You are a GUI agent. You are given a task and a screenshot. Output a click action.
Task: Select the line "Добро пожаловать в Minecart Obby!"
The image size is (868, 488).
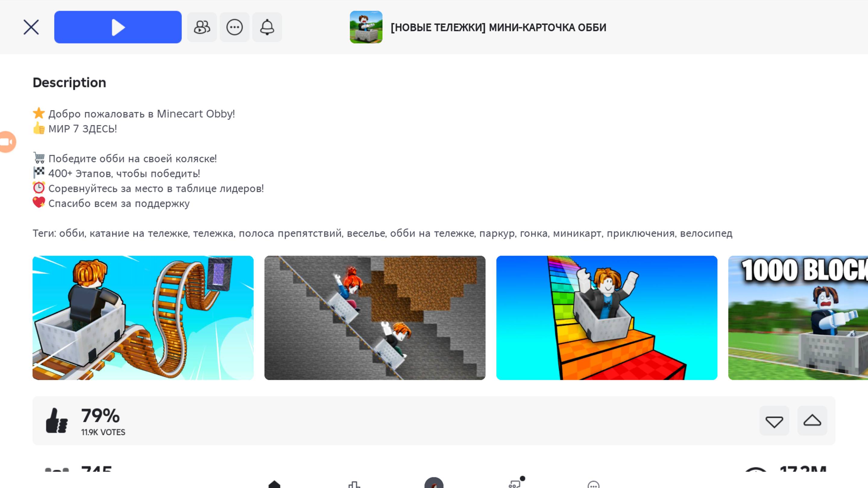click(142, 114)
